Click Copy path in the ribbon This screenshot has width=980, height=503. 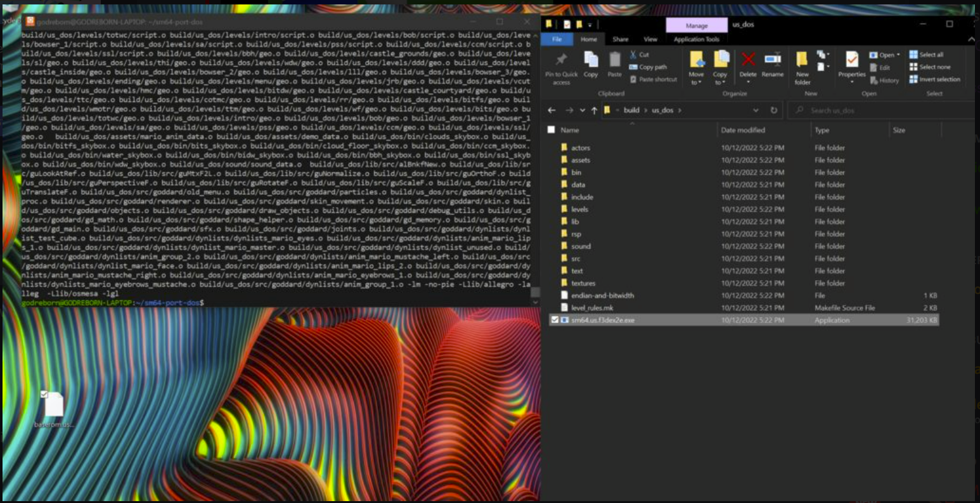[648, 67]
